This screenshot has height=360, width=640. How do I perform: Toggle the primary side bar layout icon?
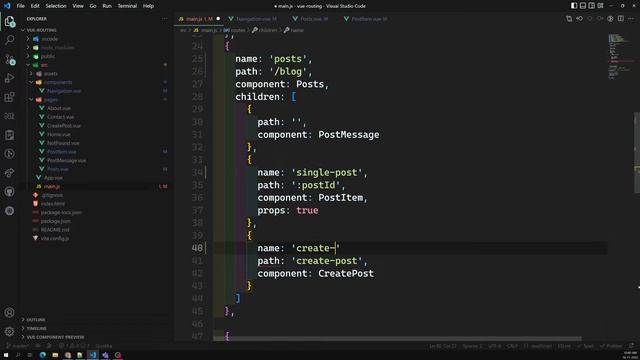(x=574, y=6)
